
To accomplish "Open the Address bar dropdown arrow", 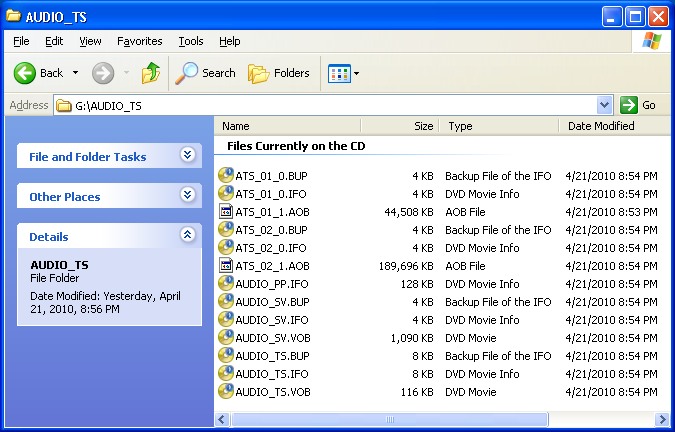I will point(604,105).
